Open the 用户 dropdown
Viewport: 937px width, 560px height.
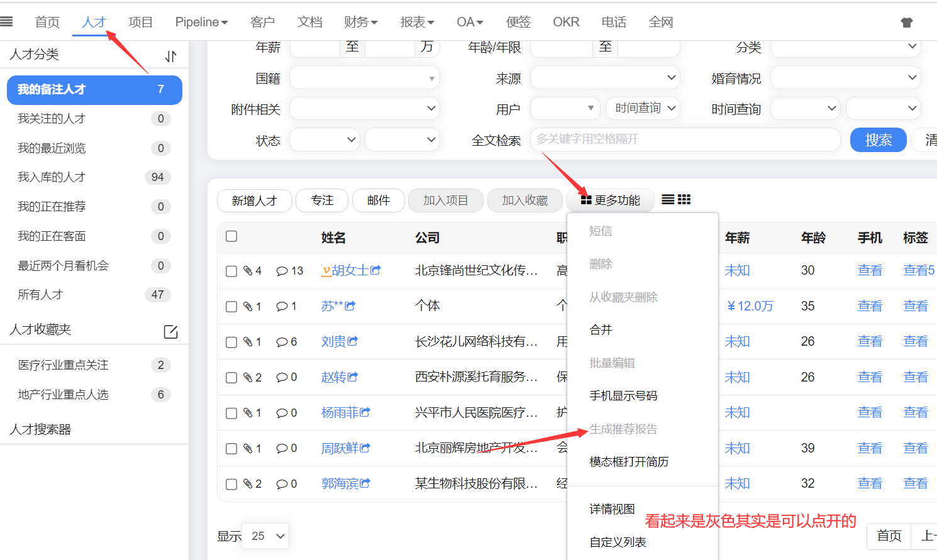coord(565,109)
